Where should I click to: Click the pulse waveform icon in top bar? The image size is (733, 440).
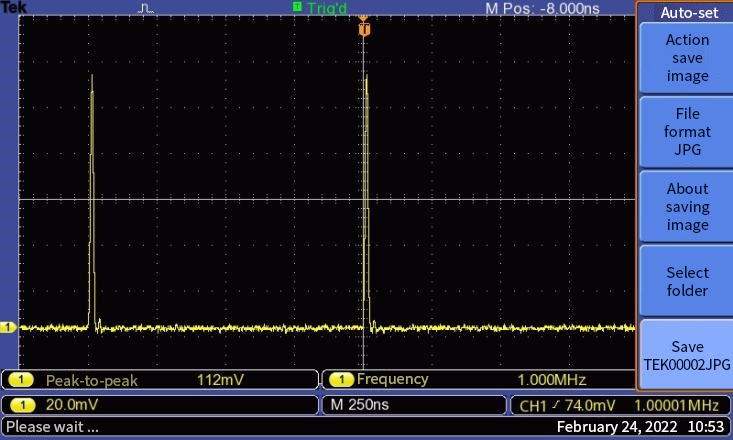click(146, 8)
